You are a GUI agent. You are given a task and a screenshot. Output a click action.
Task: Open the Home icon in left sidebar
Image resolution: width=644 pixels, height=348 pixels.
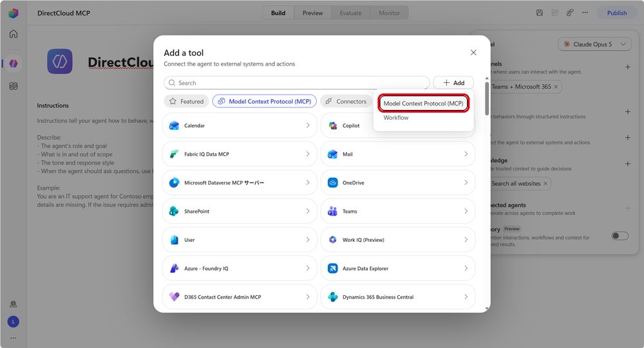pos(13,34)
